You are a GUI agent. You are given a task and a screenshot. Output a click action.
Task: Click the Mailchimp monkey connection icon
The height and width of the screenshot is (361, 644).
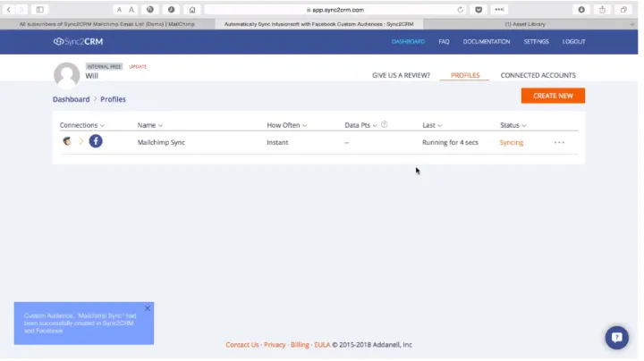(x=67, y=141)
